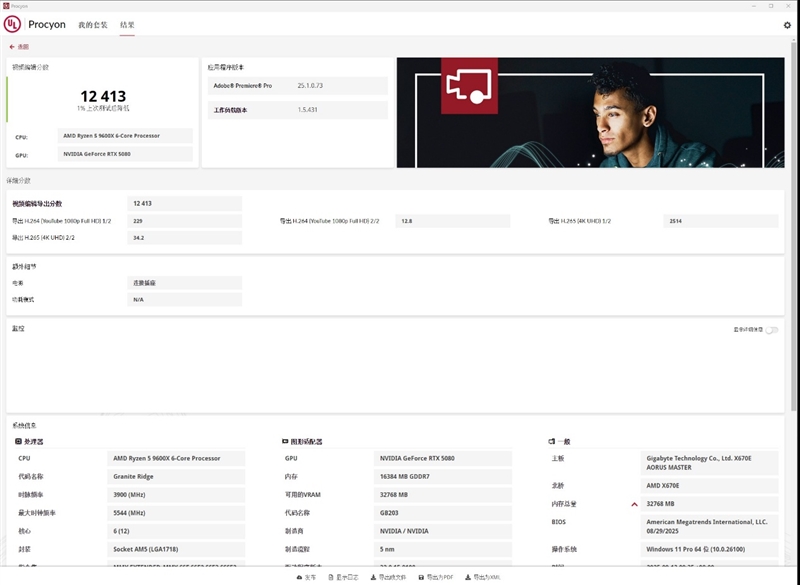Click the cloud publish icon at bottom
Screen dimensions: 800x585
click(x=300, y=578)
